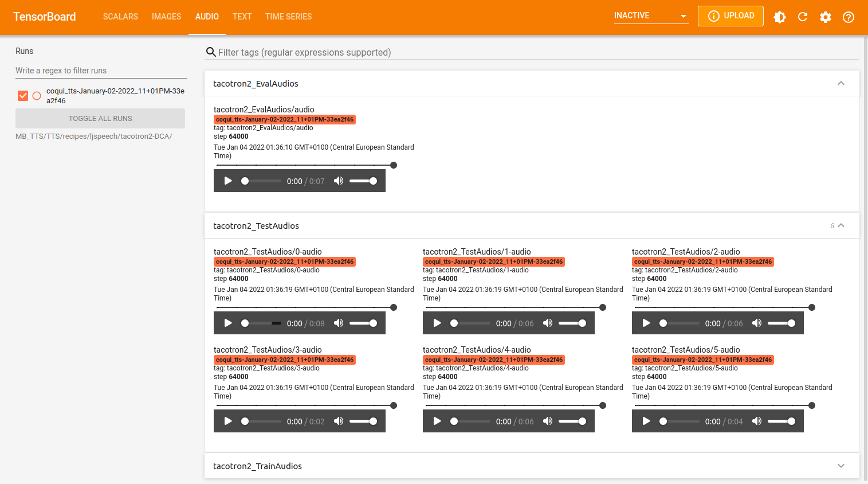Switch to the TEXT tab
Viewport: 868px width, 484px height.
242,17
